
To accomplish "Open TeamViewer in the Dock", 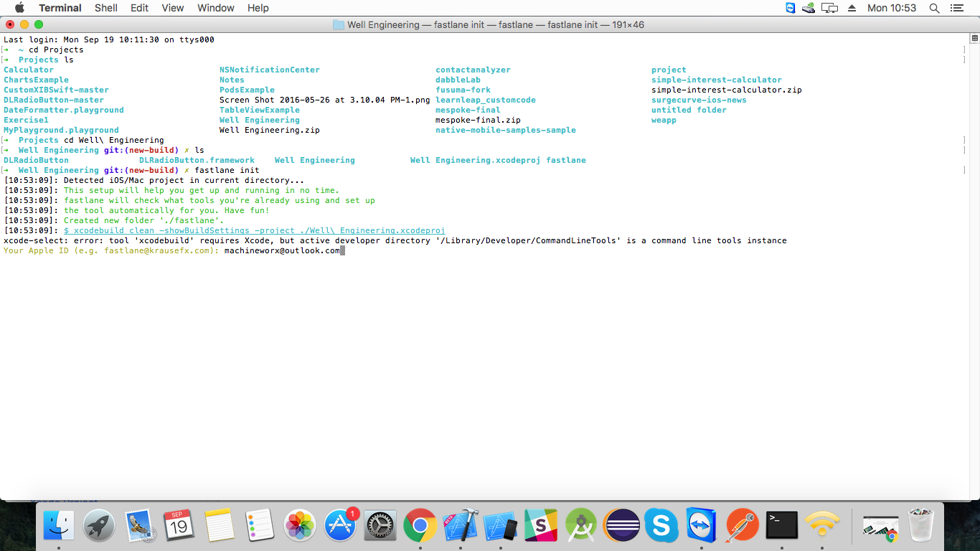I will point(702,526).
